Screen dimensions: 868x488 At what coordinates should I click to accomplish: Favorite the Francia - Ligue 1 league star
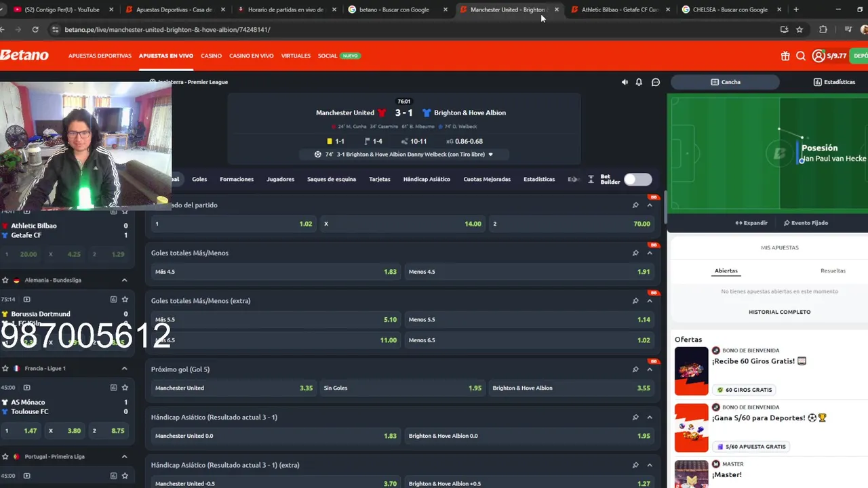[5, 368]
